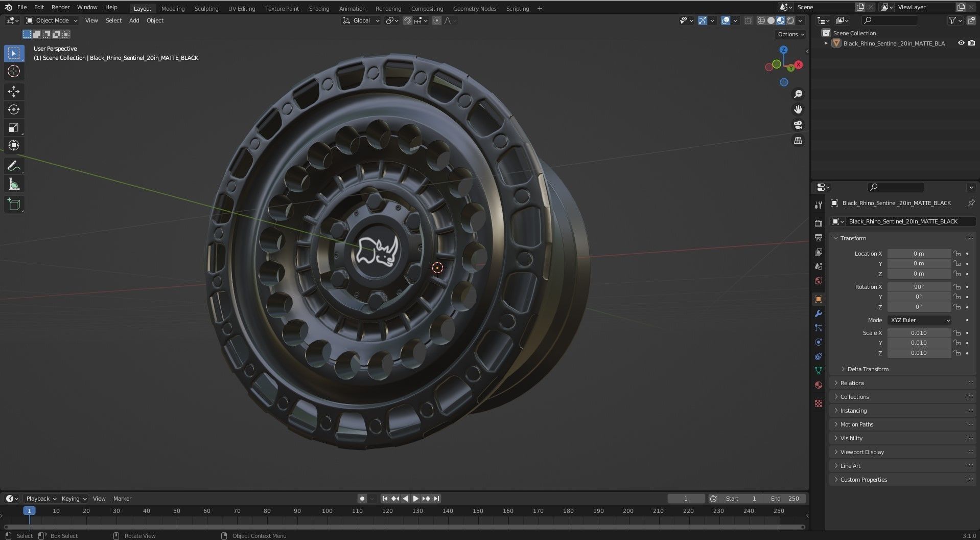Switch to the Shading workspace tab
The image size is (980, 540).
319,8
